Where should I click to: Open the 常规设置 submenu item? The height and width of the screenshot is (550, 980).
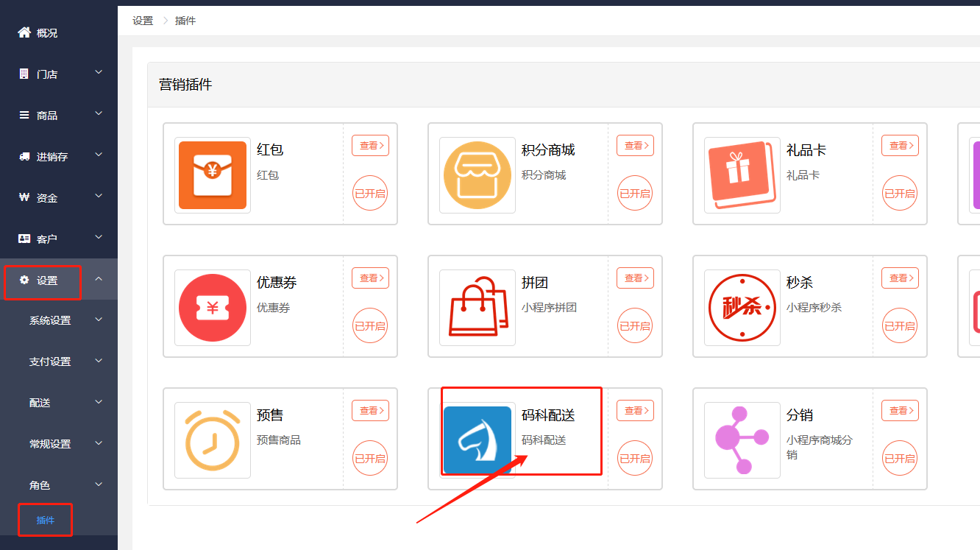coord(50,444)
